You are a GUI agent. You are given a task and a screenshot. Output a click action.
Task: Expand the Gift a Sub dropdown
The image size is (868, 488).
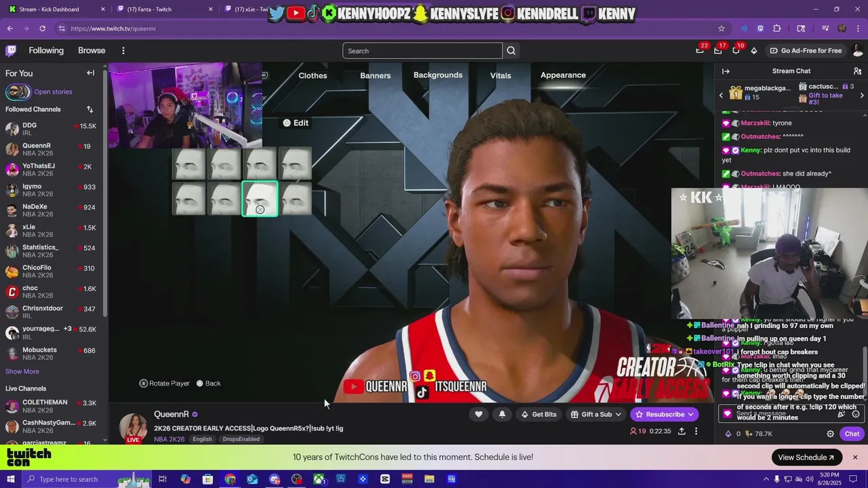618,414
